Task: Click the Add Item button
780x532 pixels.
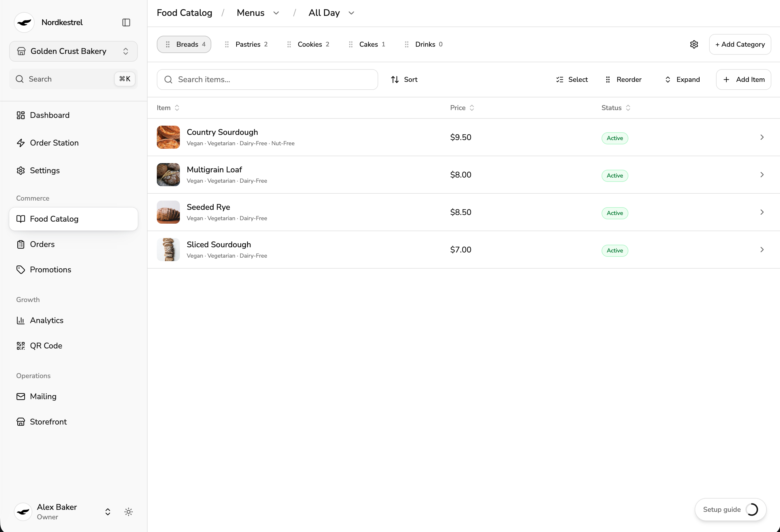Action: (743, 80)
